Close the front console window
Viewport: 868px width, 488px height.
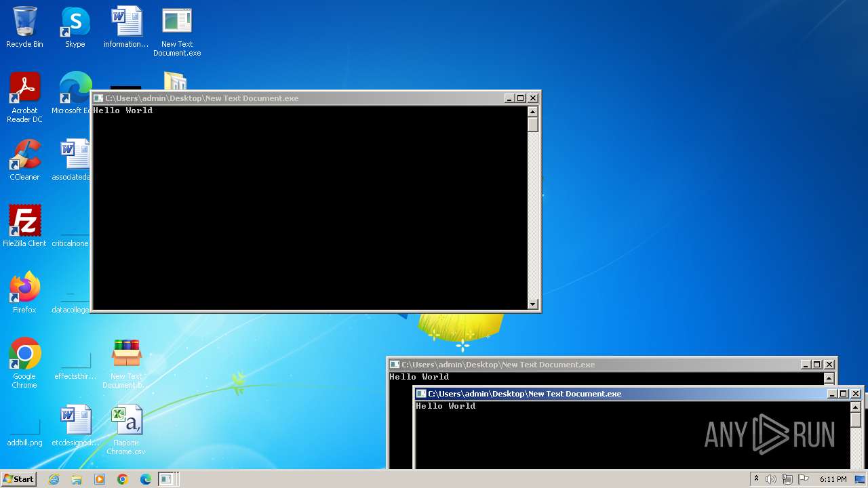click(x=856, y=394)
